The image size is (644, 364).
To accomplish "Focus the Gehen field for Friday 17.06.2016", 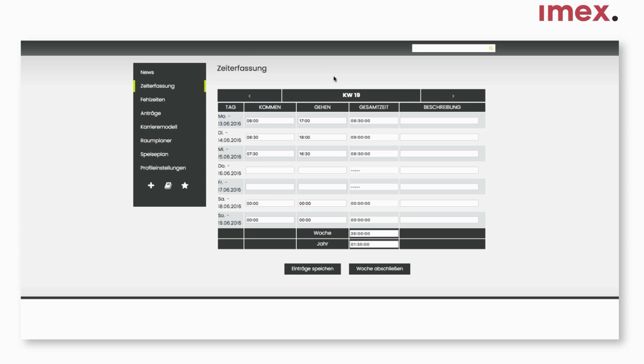I will [x=322, y=187].
